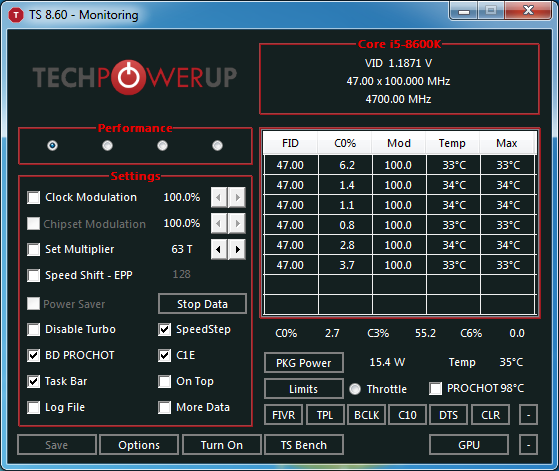The width and height of the screenshot is (559, 471).
Task: Click the GPU button
Action: tap(469, 445)
